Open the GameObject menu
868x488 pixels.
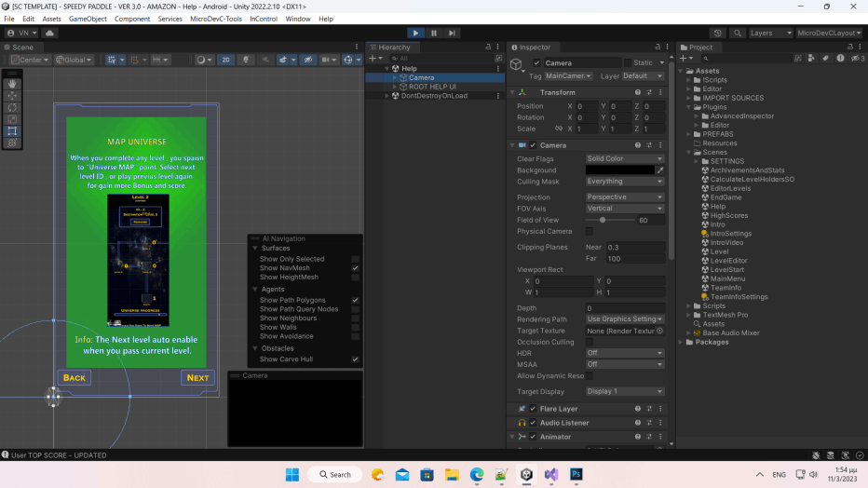(88, 19)
